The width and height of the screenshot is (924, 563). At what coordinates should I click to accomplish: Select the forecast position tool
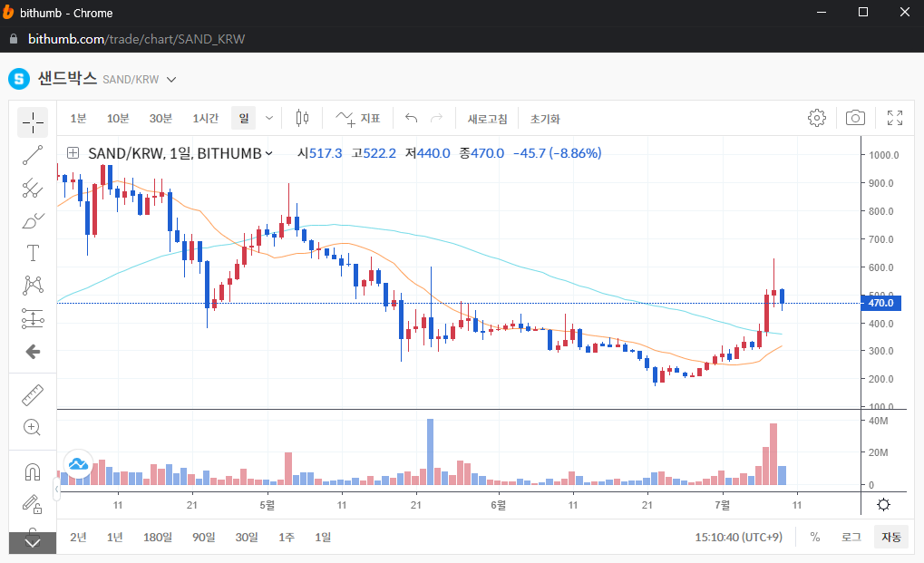click(33, 318)
